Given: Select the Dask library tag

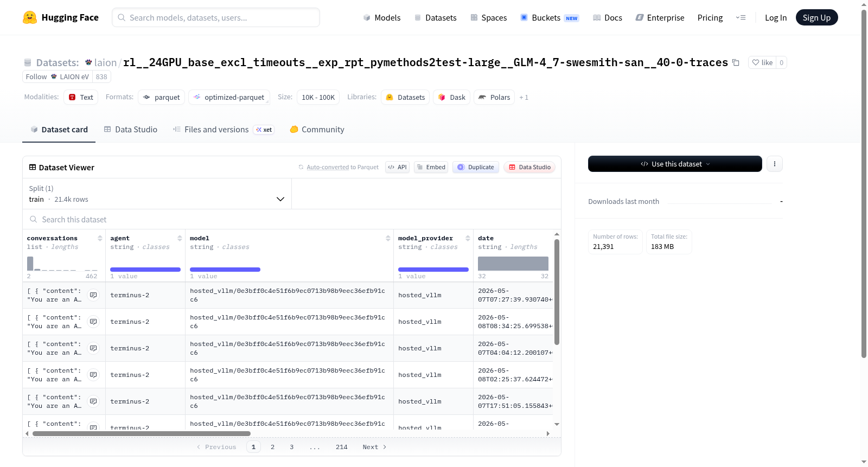Looking at the screenshot, I should click(452, 98).
